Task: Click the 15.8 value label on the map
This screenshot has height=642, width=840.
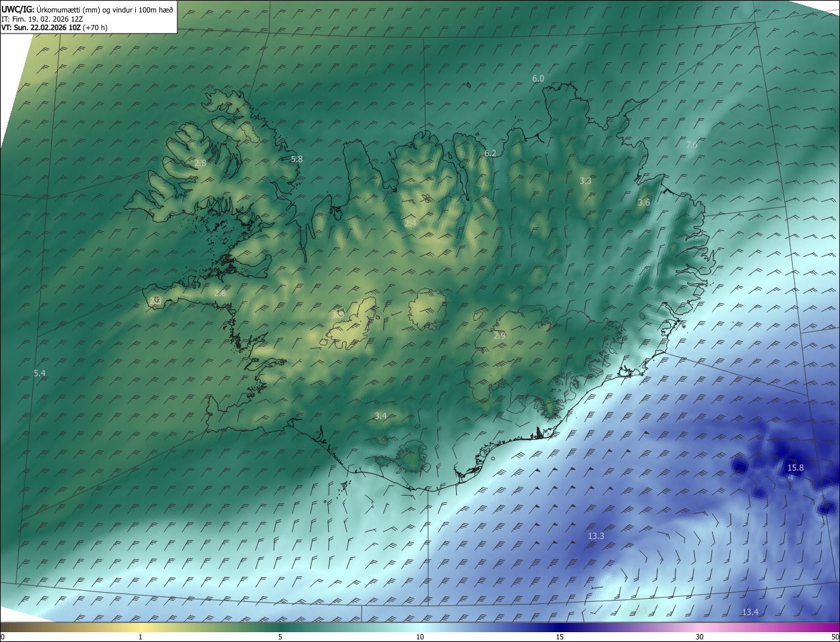Action: (x=795, y=467)
